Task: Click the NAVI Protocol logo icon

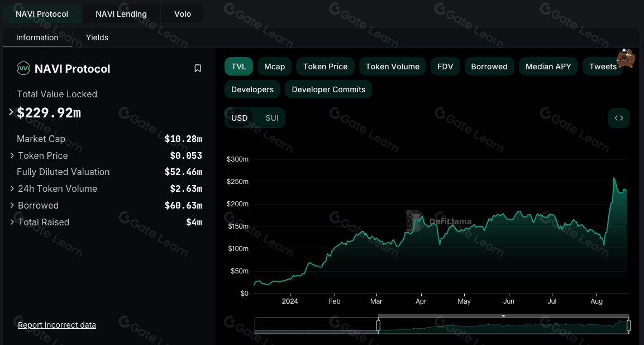Action: 23,68
